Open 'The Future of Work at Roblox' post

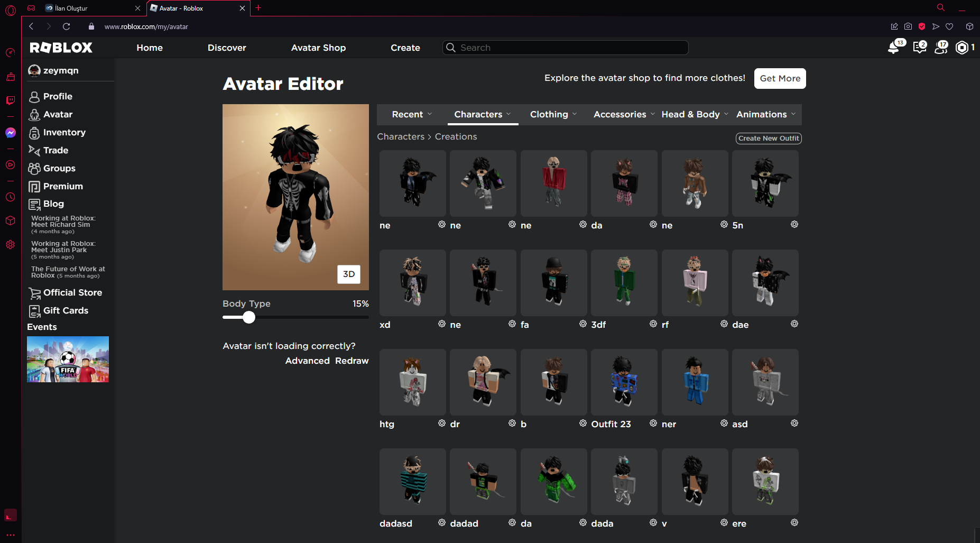click(x=68, y=272)
